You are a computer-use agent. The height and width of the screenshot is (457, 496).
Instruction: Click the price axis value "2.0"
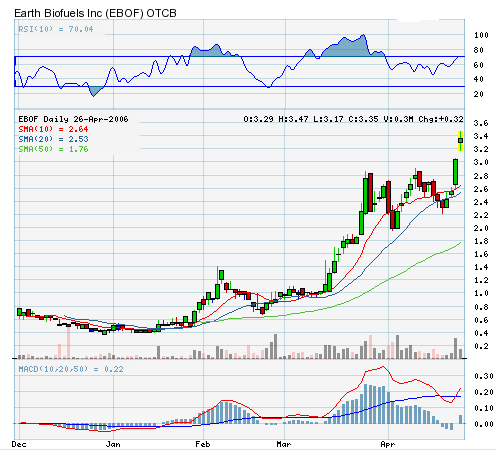coord(481,228)
